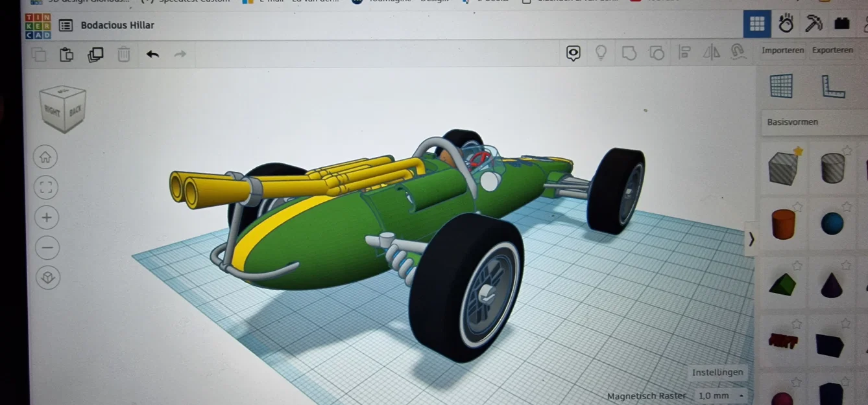Click the Exporteren button
Image resolution: width=868 pixels, height=405 pixels.
coord(832,50)
